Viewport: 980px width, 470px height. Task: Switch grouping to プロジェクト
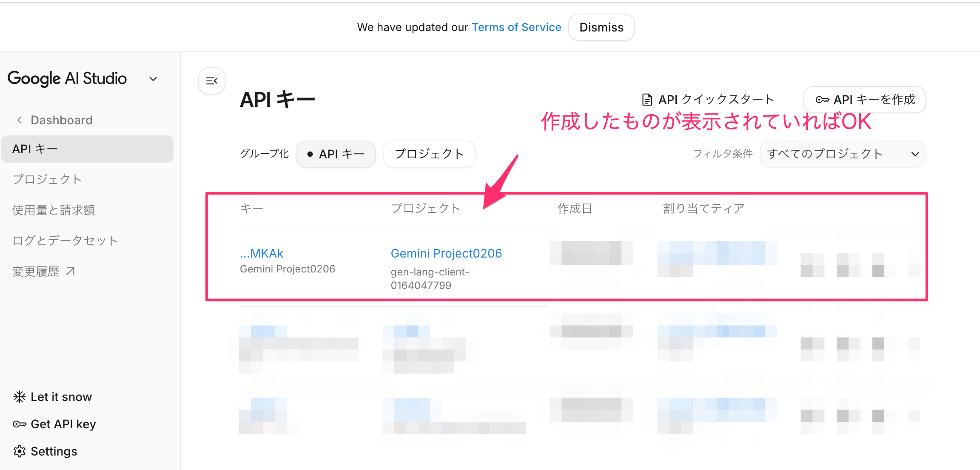point(429,154)
